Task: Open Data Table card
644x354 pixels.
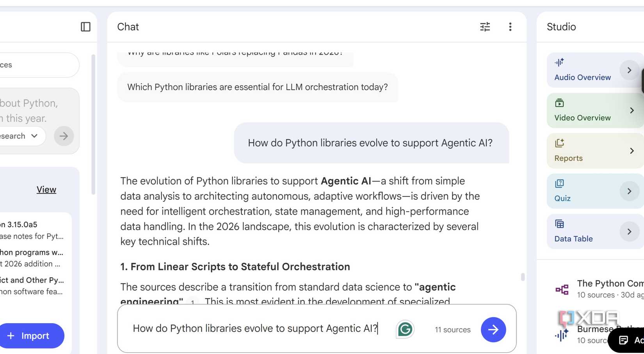Action: [x=596, y=231]
